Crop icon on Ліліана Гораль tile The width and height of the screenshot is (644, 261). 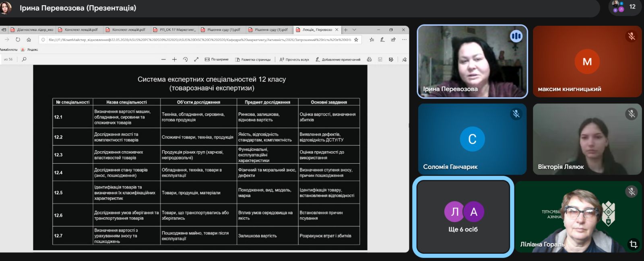click(x=633, y=244)
